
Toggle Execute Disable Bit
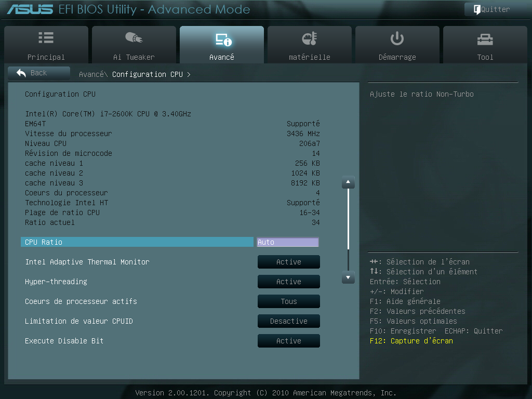288,341
